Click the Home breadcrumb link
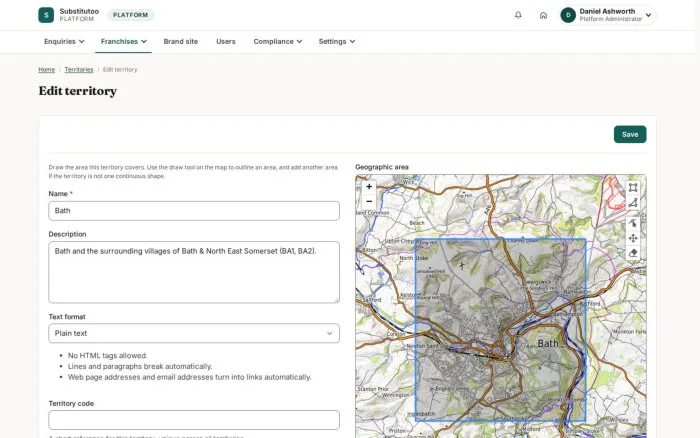The height and width of the screenshot is (438, 700). (46, 70)
